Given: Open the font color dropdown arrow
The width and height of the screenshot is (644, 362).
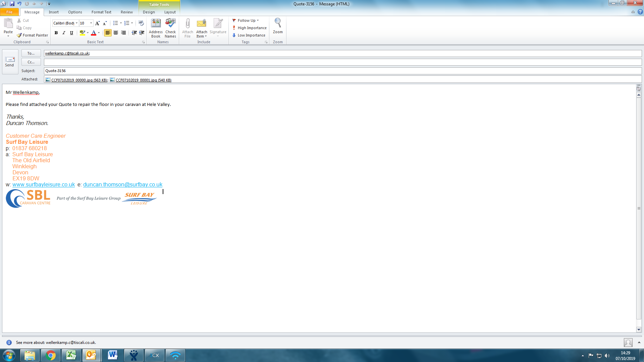Looking at the screenshot, I should (99, 33).
